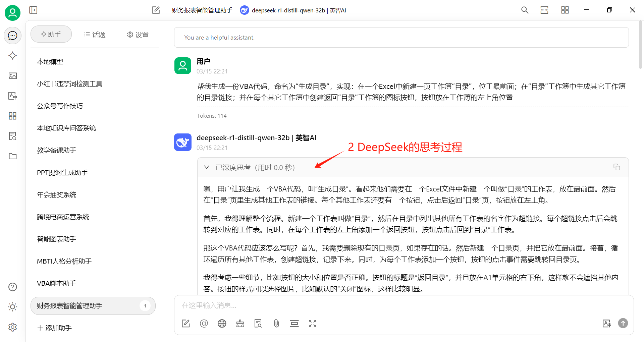This screenshot has height=342, width=644.
Task: Expand the input box to fullscreen
Action: tap(313, 324)
